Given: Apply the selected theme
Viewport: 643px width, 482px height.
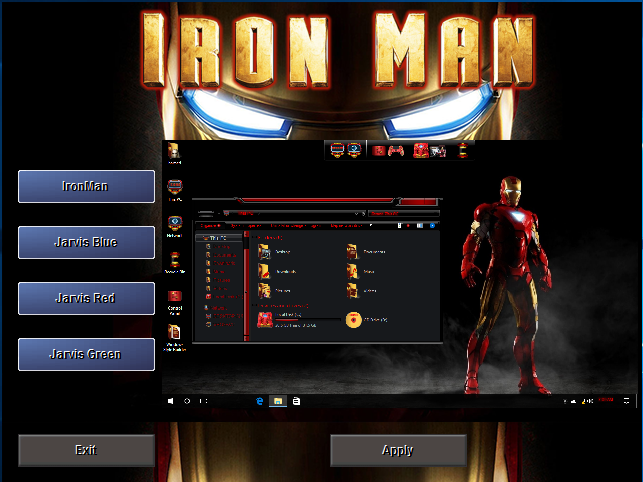Looking at the screenshot, I should (x=398, y=450).
